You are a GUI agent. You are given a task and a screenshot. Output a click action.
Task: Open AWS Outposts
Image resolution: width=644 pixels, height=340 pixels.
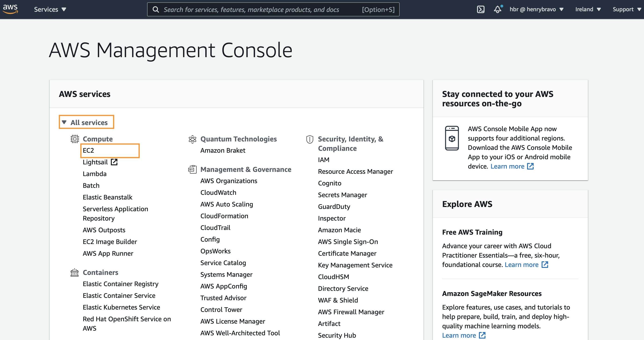pyautogui.click(x=104, y=230)
